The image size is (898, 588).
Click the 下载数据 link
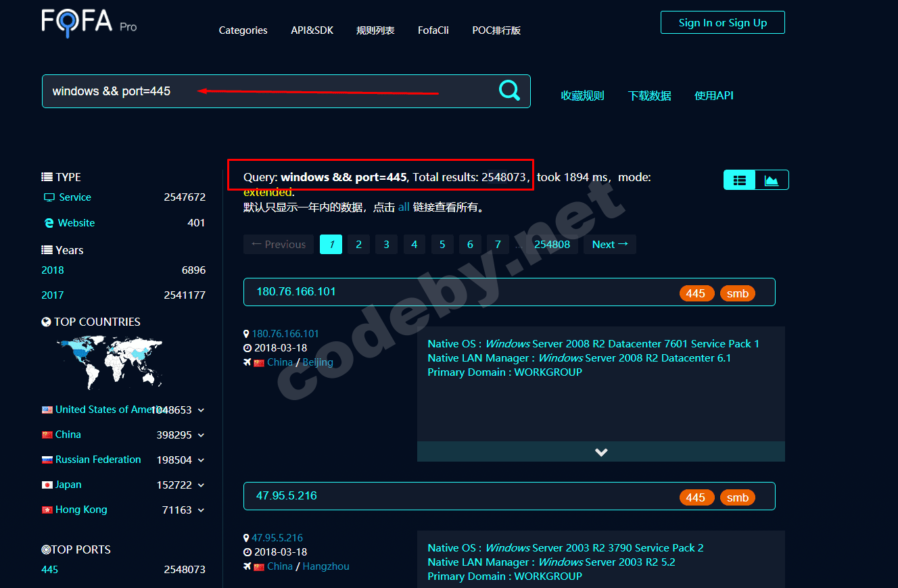pos(649,96)
